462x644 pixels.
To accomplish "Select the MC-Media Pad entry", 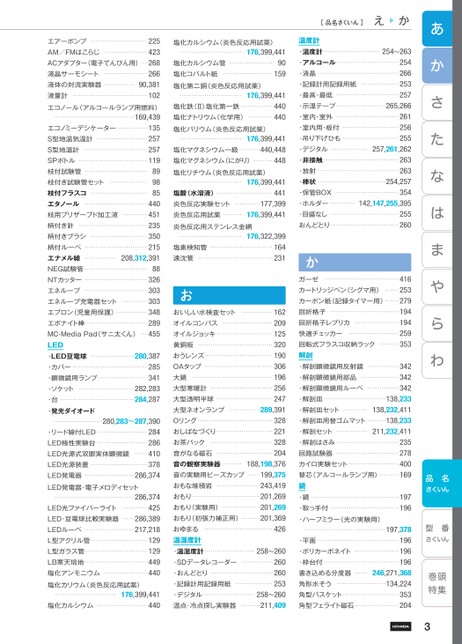I will 103,334.
